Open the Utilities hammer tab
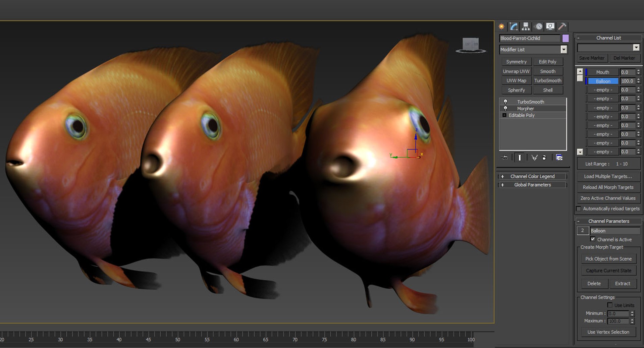 pos(562,26)
